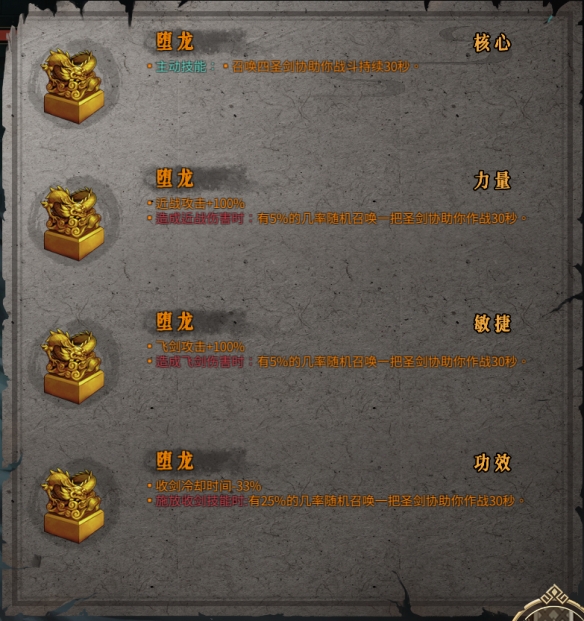This screenshot has height=621, width=584.
Task: Click the 造成近战伤害时 trigger text
Action: click(200, 219)
